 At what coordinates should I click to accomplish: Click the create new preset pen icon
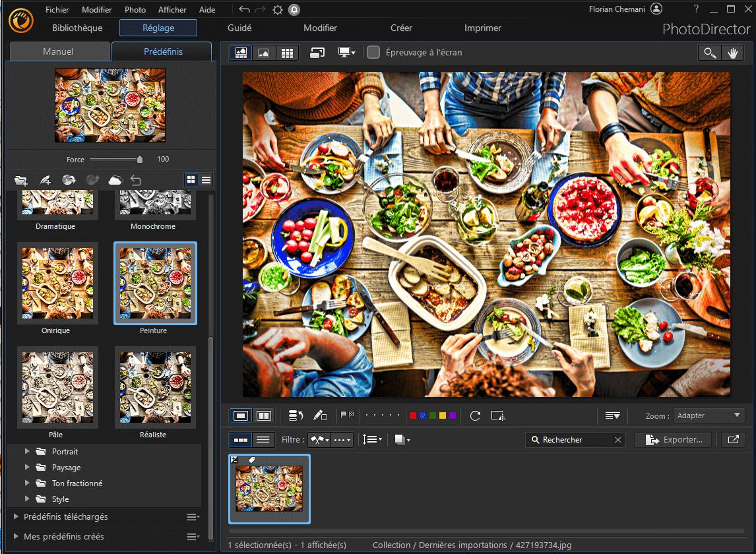(x=45, y=179)
